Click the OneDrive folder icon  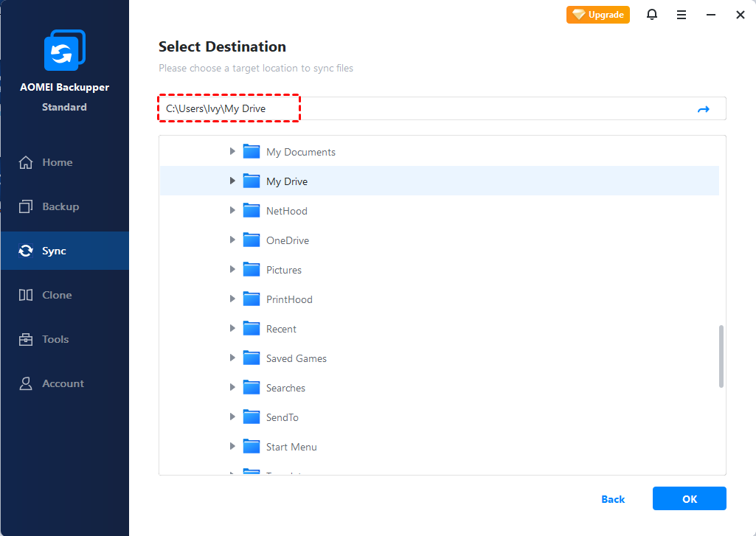[252, 240]
